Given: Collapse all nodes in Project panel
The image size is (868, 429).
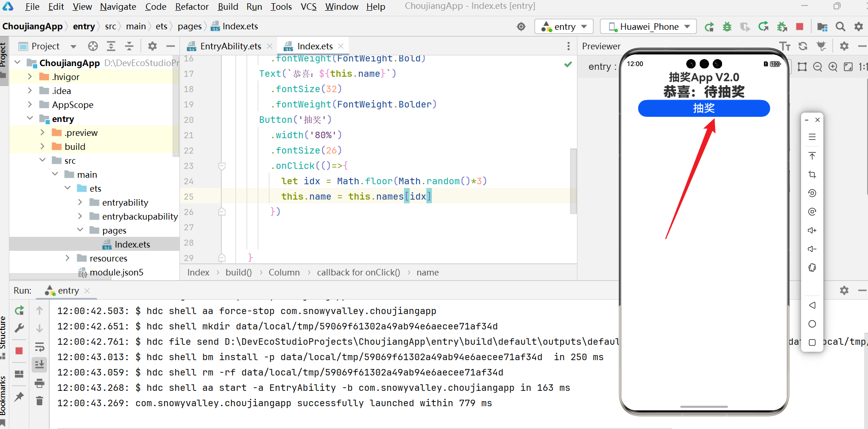Looking at the screenshot, I should pos(129,46).
